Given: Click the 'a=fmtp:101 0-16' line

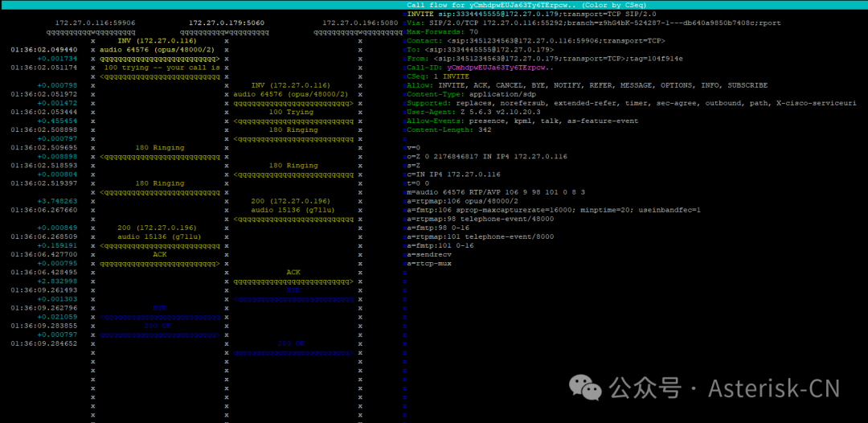Looking at the screenshot, I should pyautogui.click(x=440, y=246).
